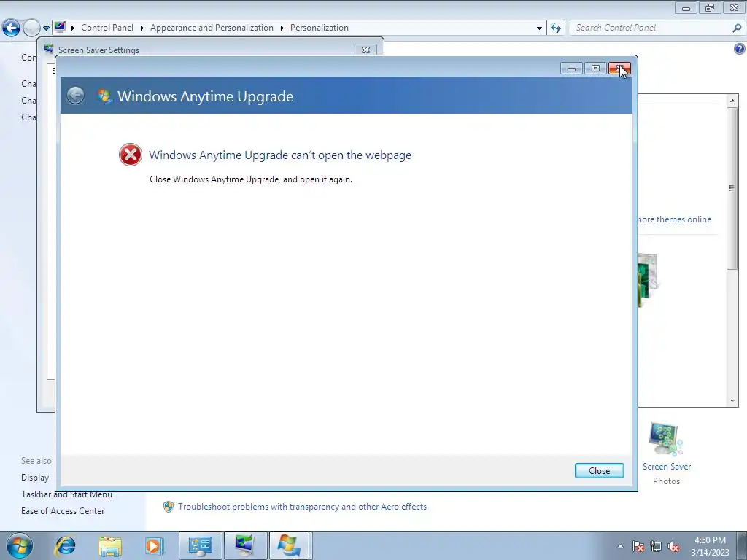
Task: Click the red error icon in the dialog
Action: pos(130,155)
